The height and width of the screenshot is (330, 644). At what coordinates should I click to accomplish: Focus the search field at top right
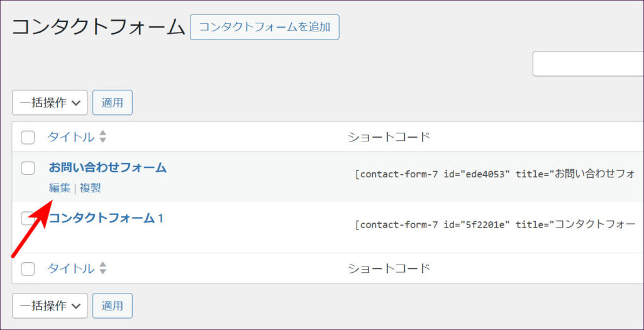(x=588, y=63)
